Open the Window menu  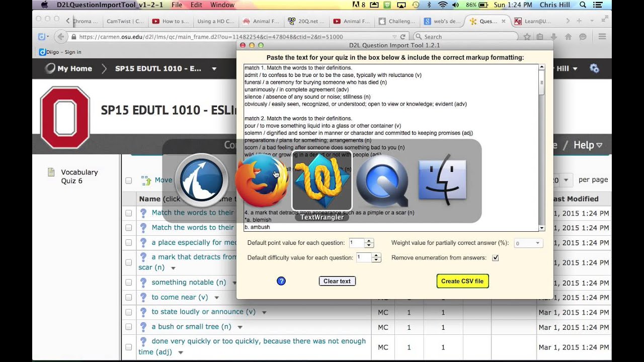(222, 5)
